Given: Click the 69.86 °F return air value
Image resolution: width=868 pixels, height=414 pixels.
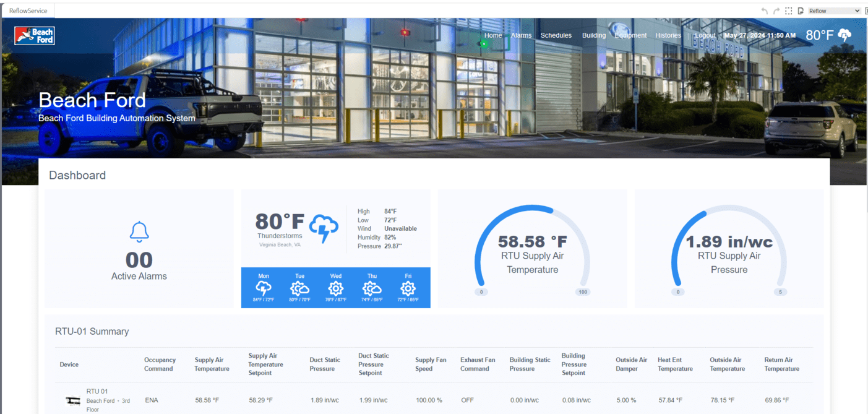Looking at the screenshot, I should click(x=777, y=400).
